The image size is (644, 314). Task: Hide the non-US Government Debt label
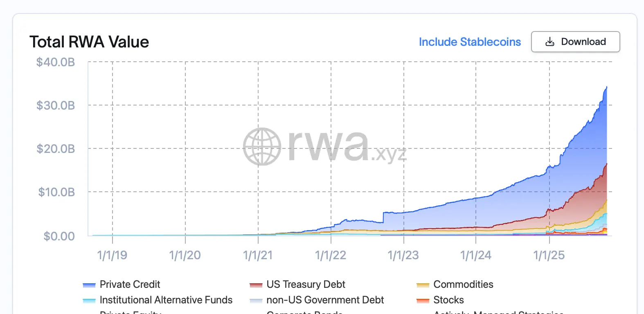[325, 300]
